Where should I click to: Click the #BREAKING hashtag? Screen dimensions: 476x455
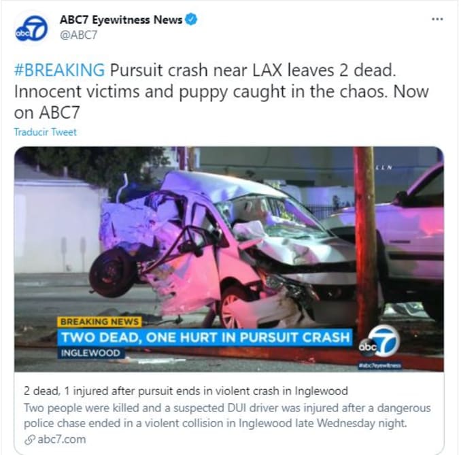pos(60,70)
